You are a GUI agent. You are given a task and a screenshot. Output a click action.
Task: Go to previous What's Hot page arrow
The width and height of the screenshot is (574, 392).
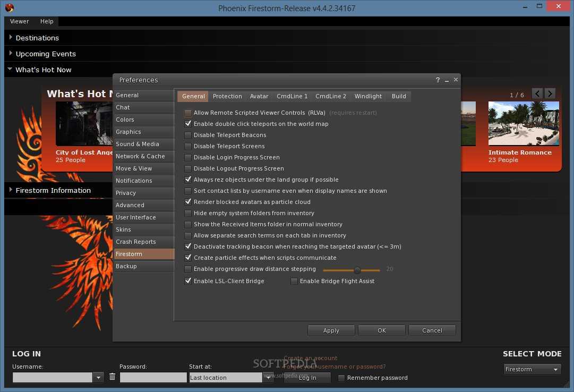[537, 94]
